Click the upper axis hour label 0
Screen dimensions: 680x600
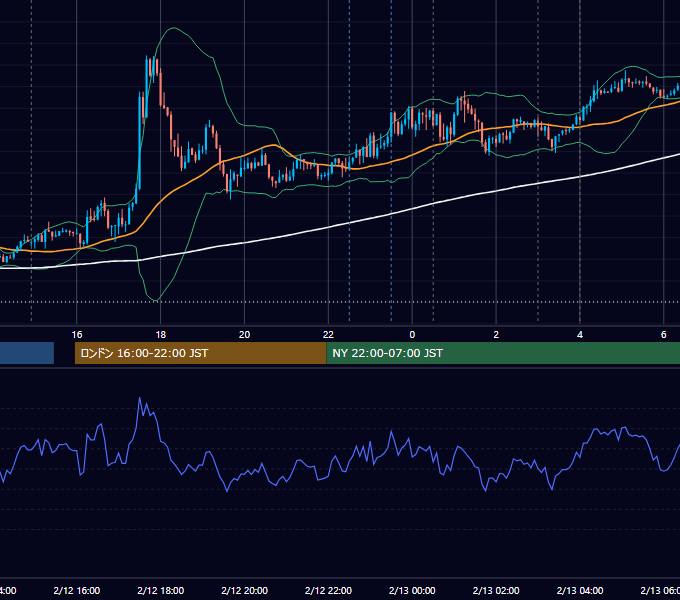[x=412, y=335]
